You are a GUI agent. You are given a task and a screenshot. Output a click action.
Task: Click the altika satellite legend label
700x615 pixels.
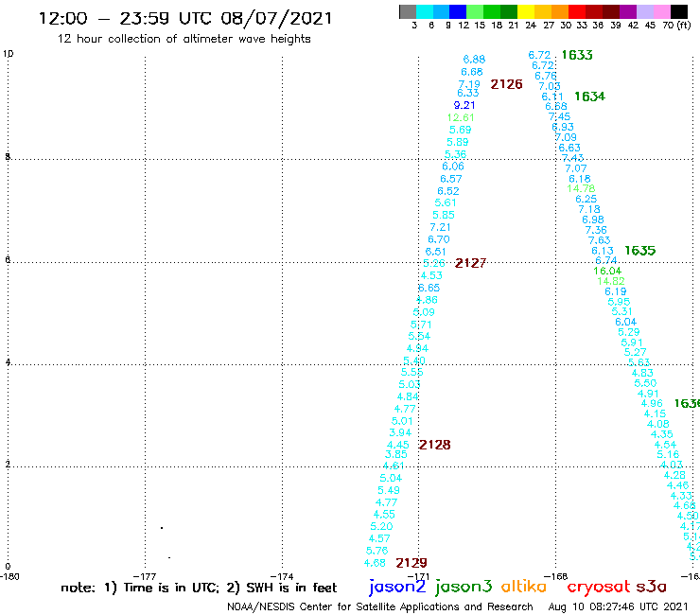tap(523, 587)
